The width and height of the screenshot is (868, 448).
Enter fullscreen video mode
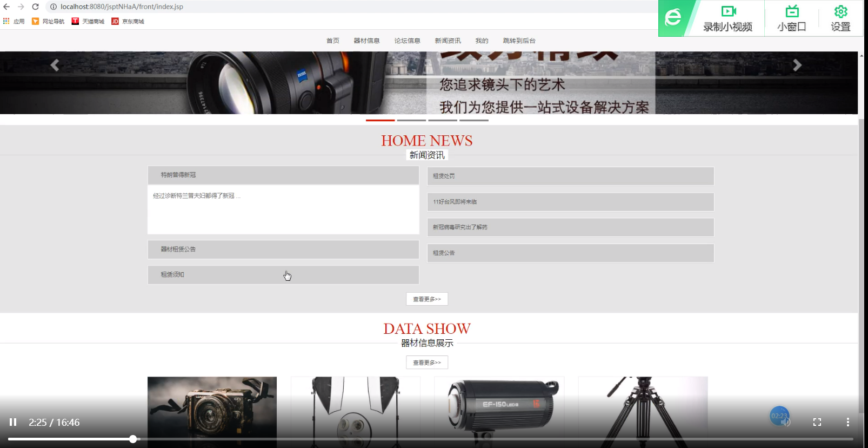pyautogui.click(x=817, y=422)
